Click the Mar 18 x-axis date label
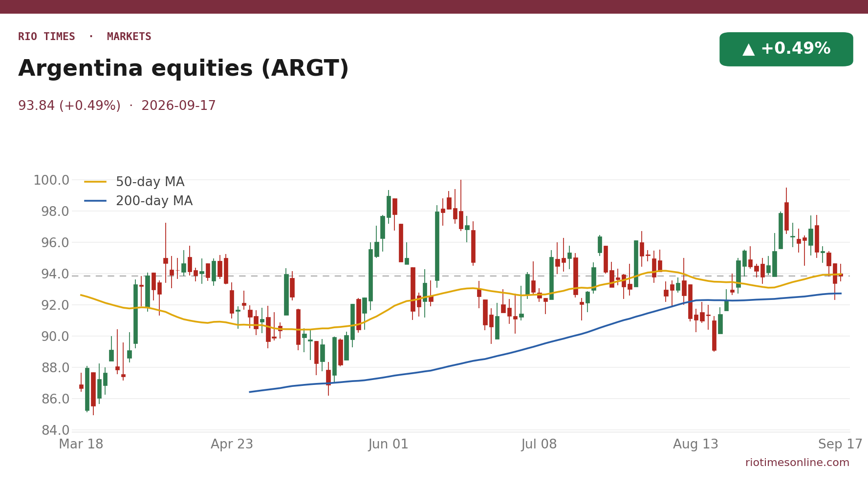This screenshot has height=488, width=868. 81,445
